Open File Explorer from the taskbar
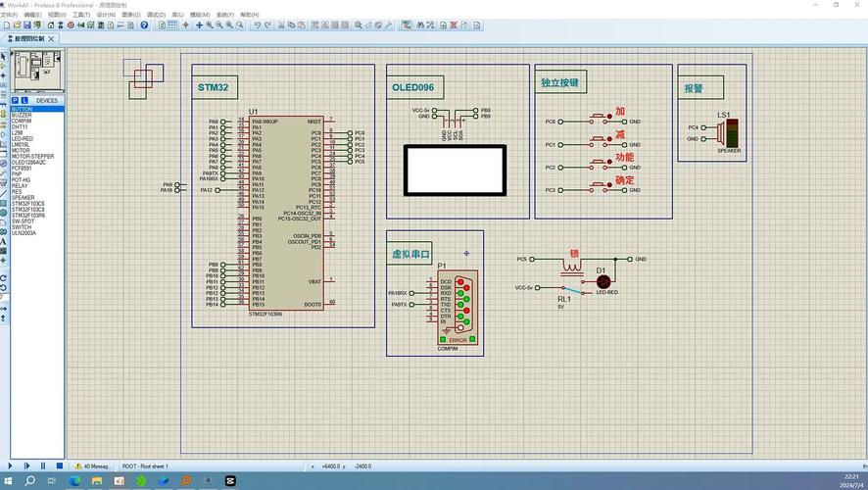The image size is (868, 490). (x=97, y=480)
